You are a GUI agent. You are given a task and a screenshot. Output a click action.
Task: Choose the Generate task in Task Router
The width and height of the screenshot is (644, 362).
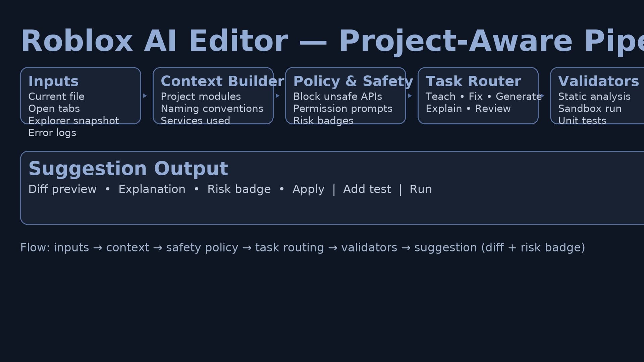(x=519, y=97)
